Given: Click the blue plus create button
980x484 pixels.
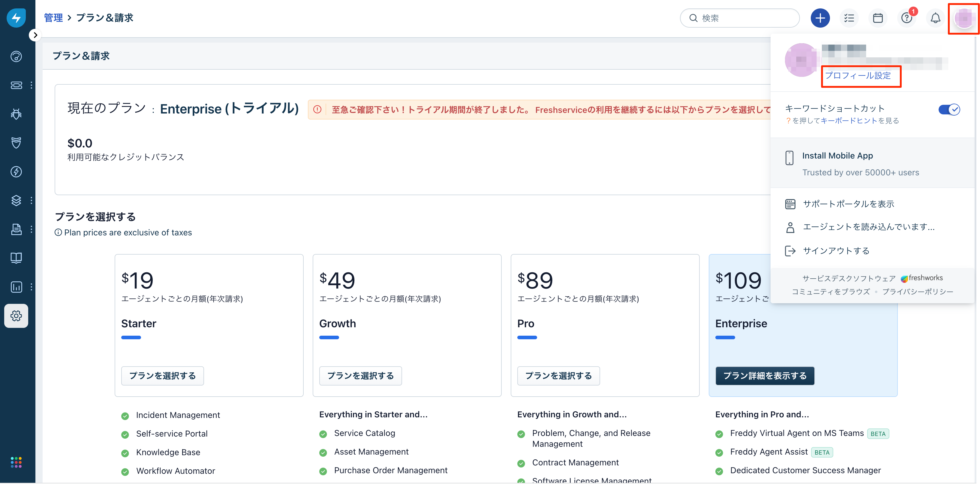Looking at the screenshot, I should coord(820,18).
